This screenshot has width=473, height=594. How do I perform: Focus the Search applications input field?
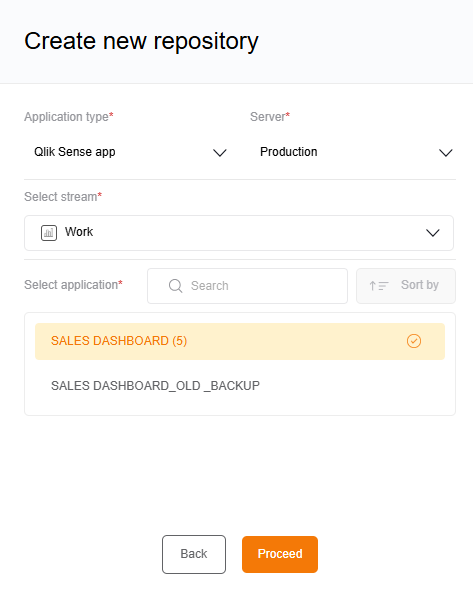[247, 286]
